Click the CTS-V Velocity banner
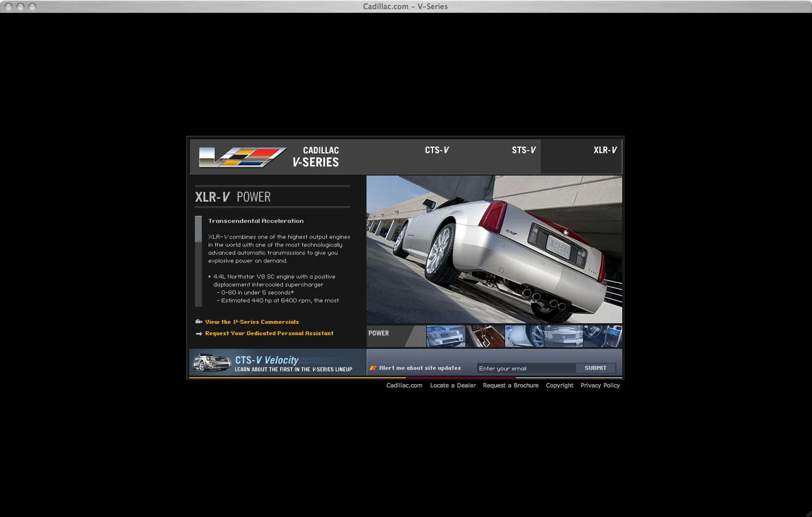 click(277, 362)
